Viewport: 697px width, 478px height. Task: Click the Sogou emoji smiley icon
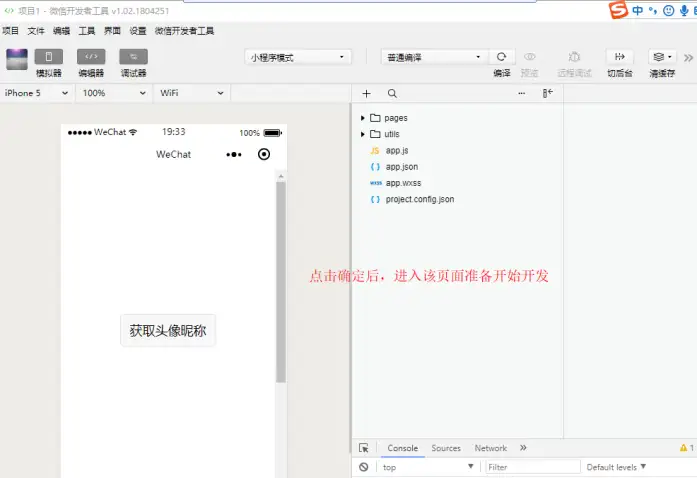[669, 10]
